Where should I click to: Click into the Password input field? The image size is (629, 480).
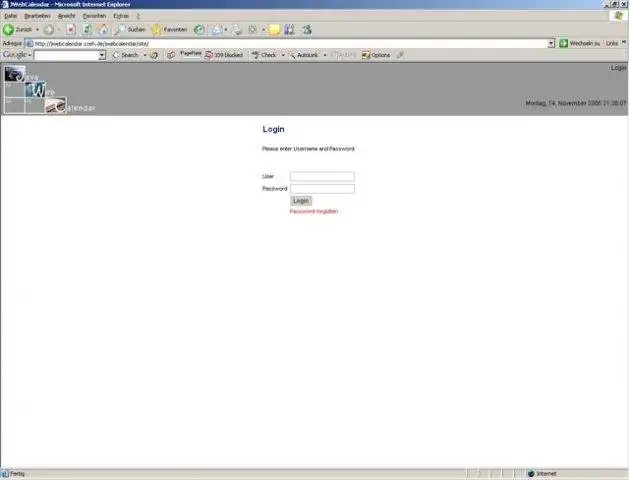click(323, 189)
